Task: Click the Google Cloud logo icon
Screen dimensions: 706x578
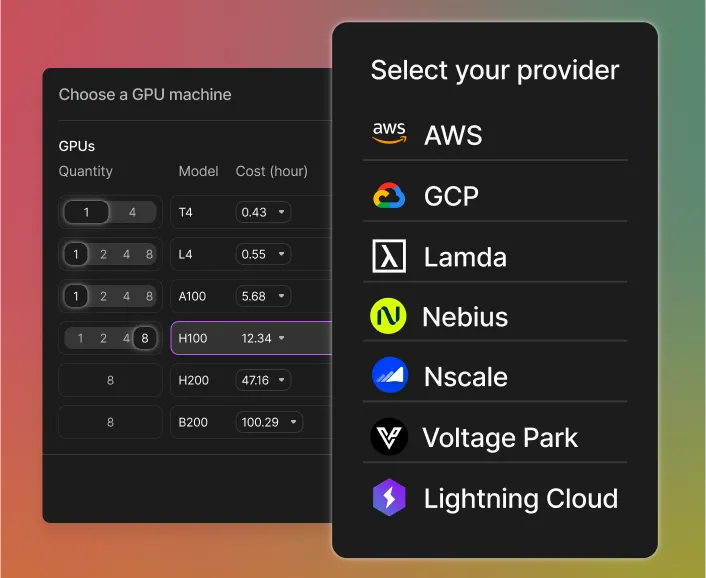Action: [x=389, y=195]
